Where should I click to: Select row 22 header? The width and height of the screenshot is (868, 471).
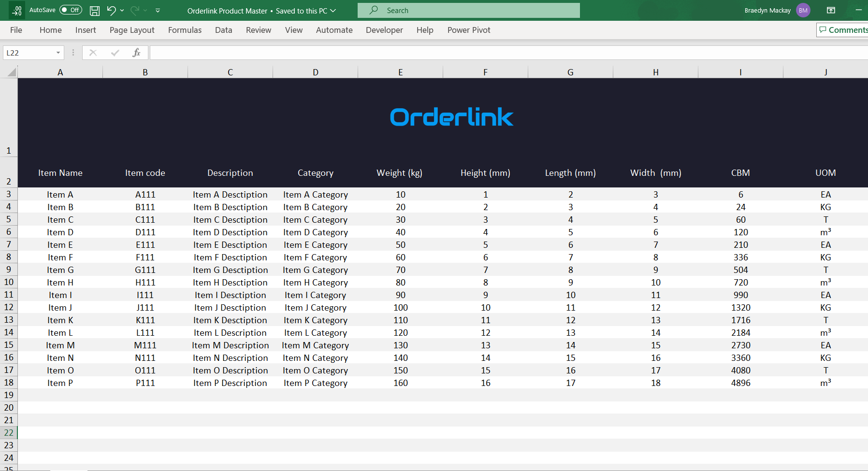pos(9,433)
